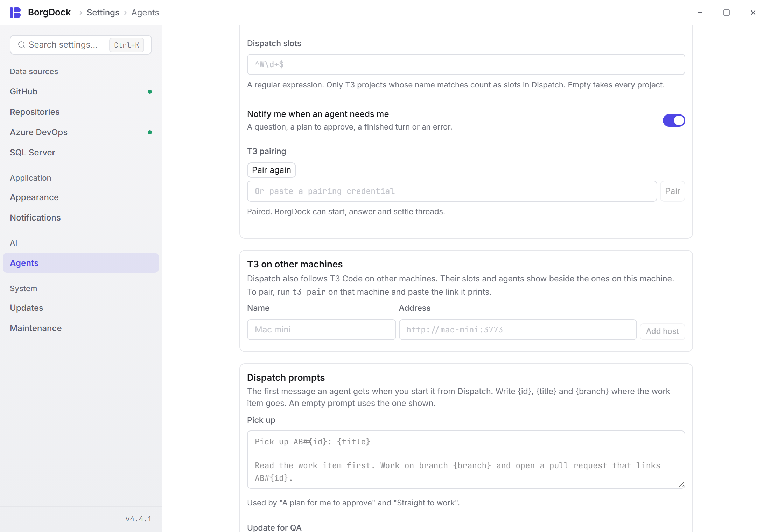Toggle off agent notification switch
Screen dimensions: 770x532
(674, 120)
